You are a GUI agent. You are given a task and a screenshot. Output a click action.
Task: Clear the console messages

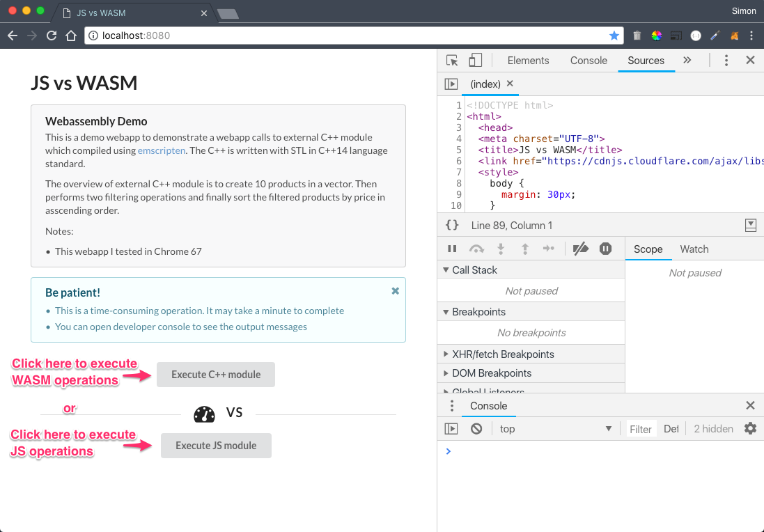(x=476, y=428)
